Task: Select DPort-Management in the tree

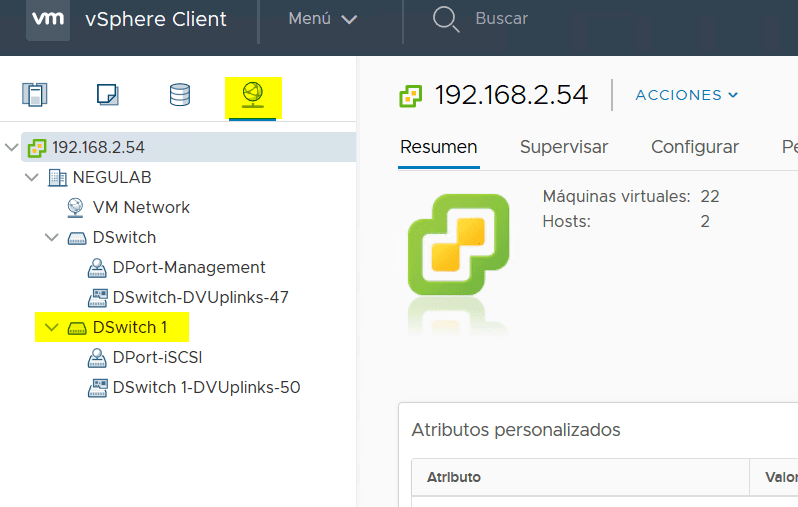Action: pyautogui.click(x=189, y=268)
